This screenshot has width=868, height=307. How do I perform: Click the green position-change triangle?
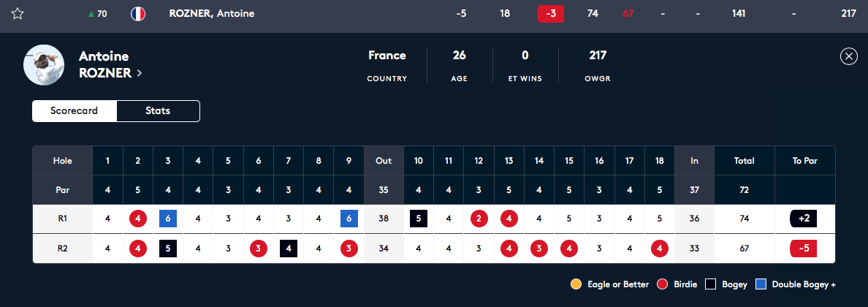pyautogui.click(x=91, y=14)
